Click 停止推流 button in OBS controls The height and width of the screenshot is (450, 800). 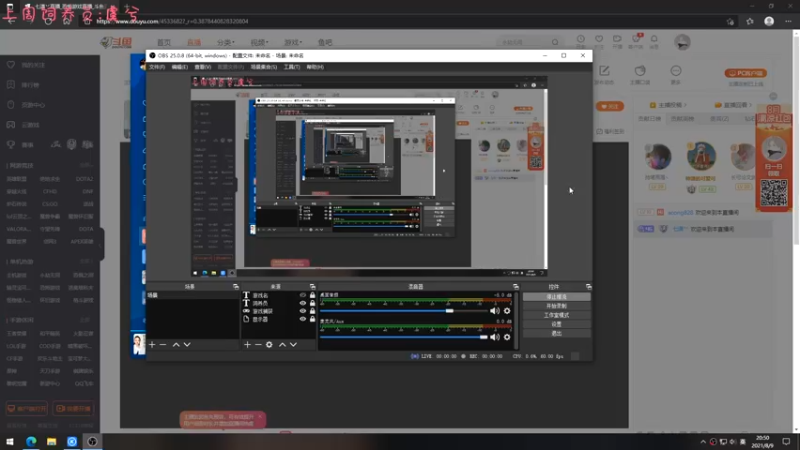coord(556,296)
